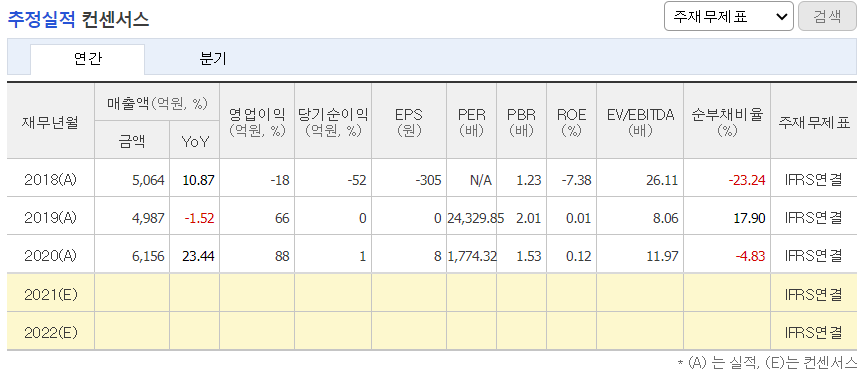Click YoY value 23.44
This screenshot has height=375, width=864.
[x=199, y=256]
